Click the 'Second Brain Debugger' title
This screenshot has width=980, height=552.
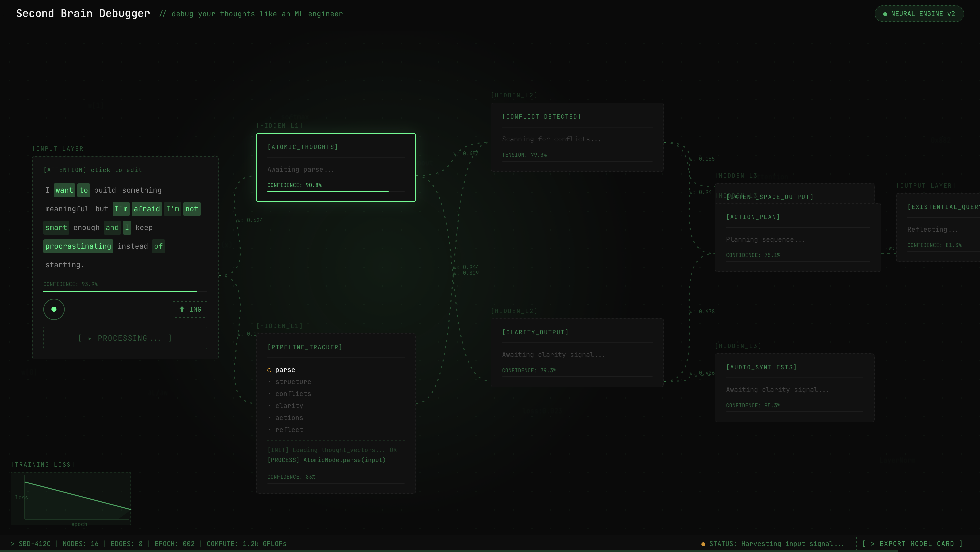point(83,13)
